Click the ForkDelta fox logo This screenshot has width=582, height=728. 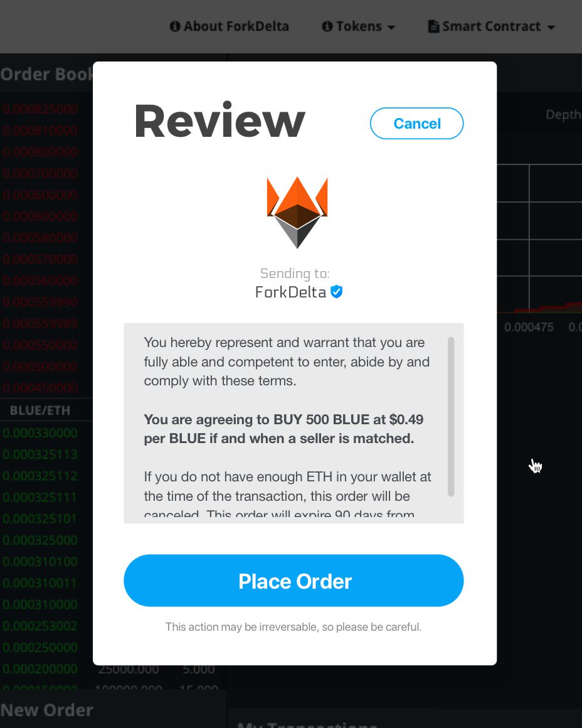click(297, 212)
